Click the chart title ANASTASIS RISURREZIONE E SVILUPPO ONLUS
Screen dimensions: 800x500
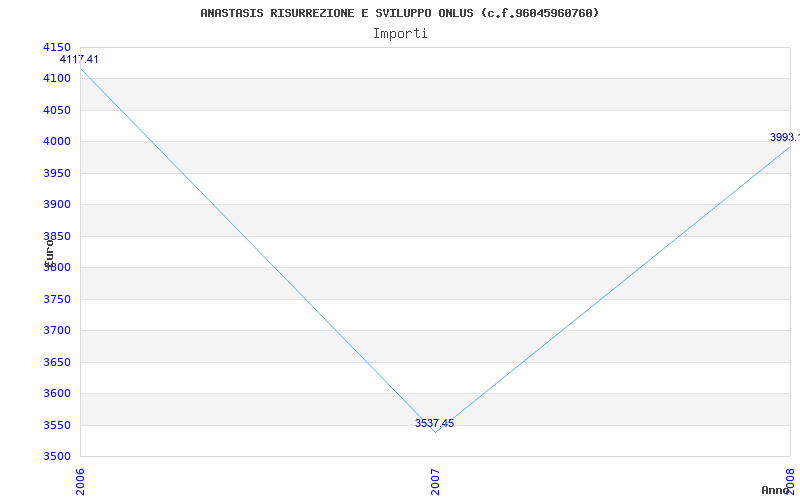(x=399, y=13)
